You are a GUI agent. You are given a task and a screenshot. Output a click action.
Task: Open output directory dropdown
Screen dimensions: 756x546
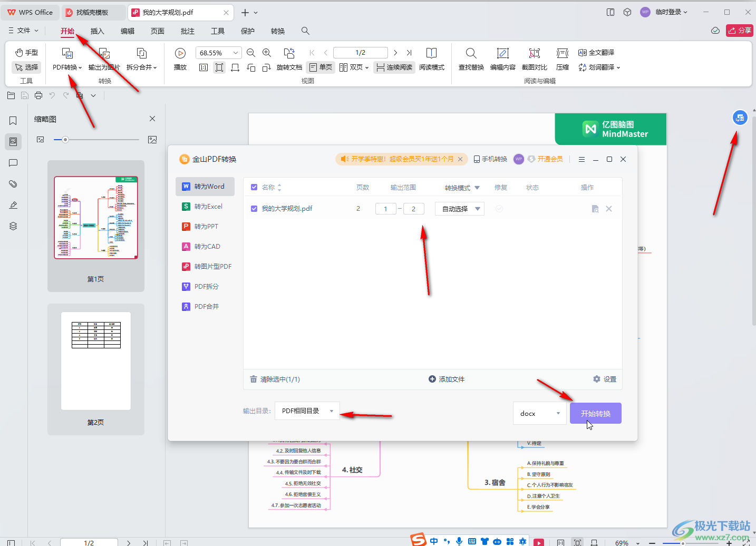coord(307,411)
